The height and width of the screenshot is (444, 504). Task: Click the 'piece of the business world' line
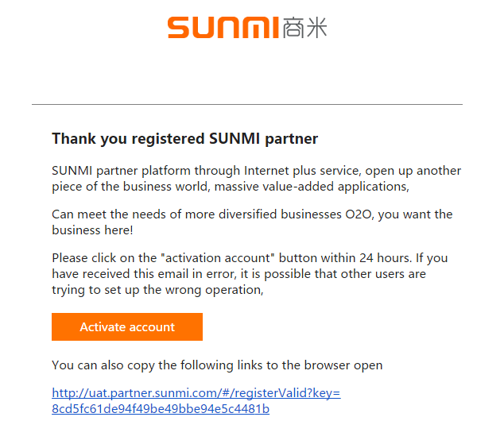click(x=231, y=187)
